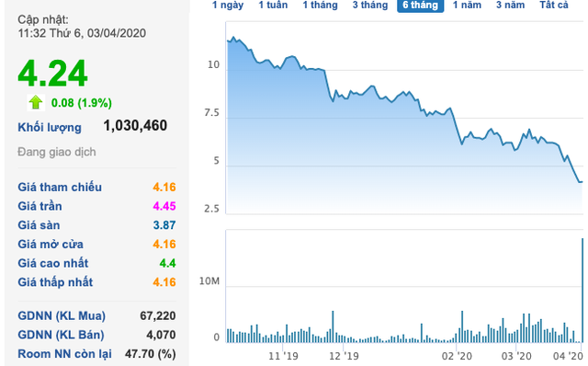Show the 3 năm chart range

(511, 6)
